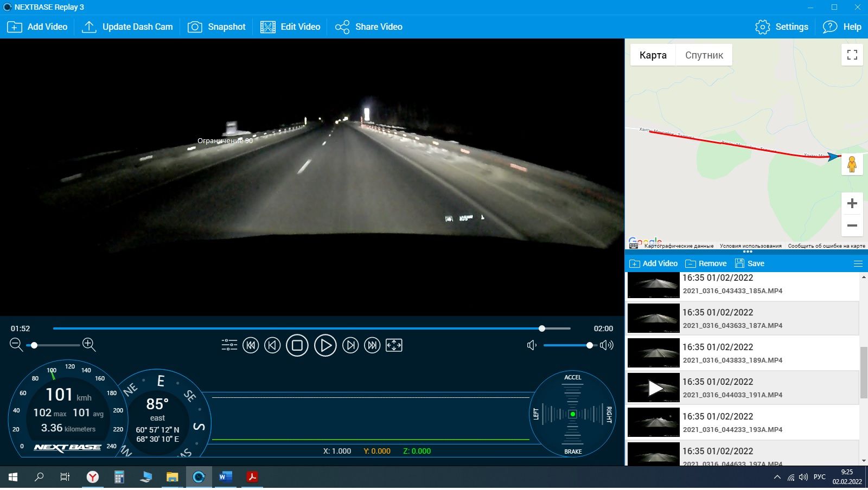868x490 pixels.
Task: Open the playlist hamburger menu
Action: coord(858,264)
